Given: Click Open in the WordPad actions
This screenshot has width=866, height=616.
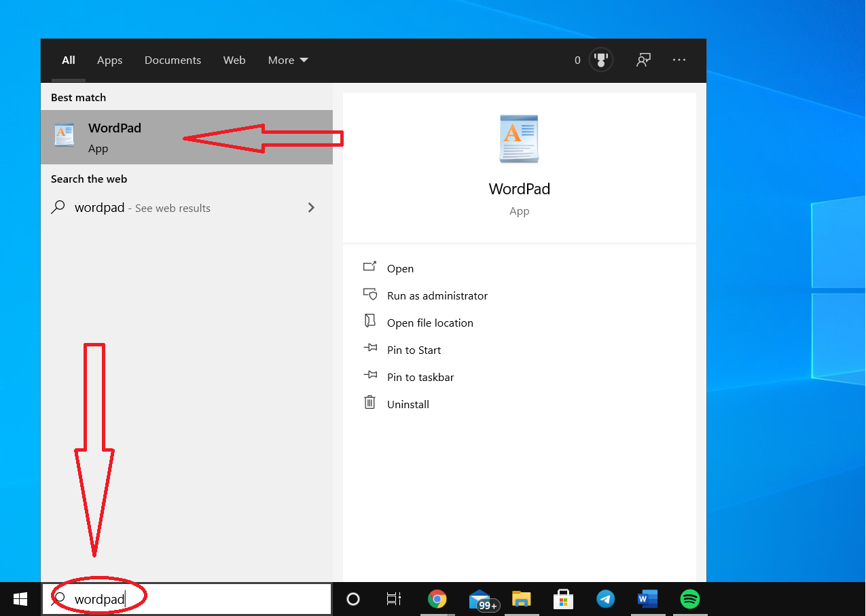Looking at the screenshot, I should point(400,269).
